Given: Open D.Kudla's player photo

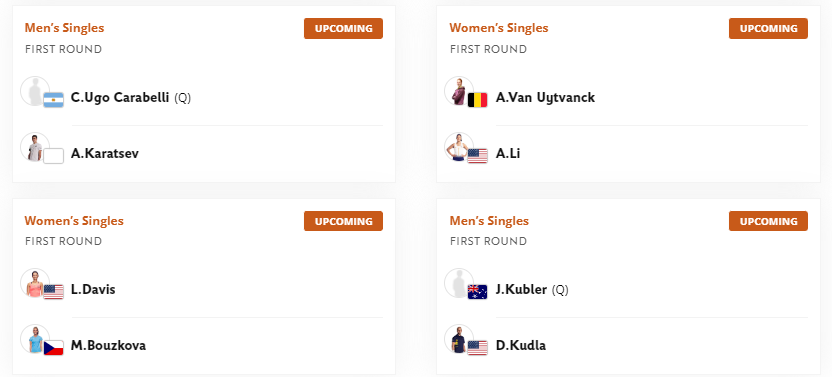Looking at the screenshot, I should point(459,339).
